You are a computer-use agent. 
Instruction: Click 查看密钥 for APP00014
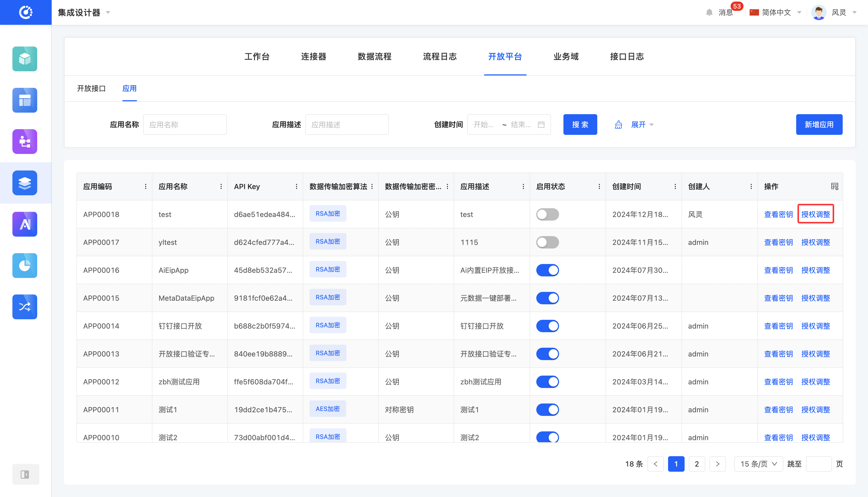[778, 326]
